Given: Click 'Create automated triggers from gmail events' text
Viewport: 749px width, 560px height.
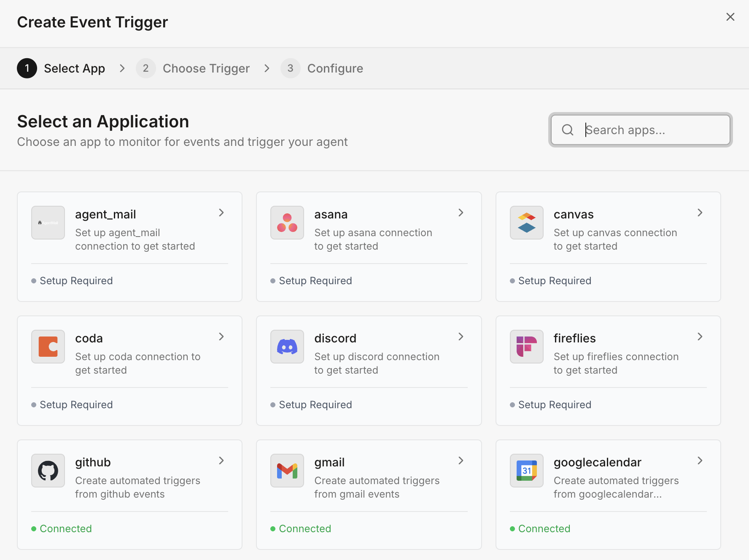Looking at the screenshot, I should point(377,487).
